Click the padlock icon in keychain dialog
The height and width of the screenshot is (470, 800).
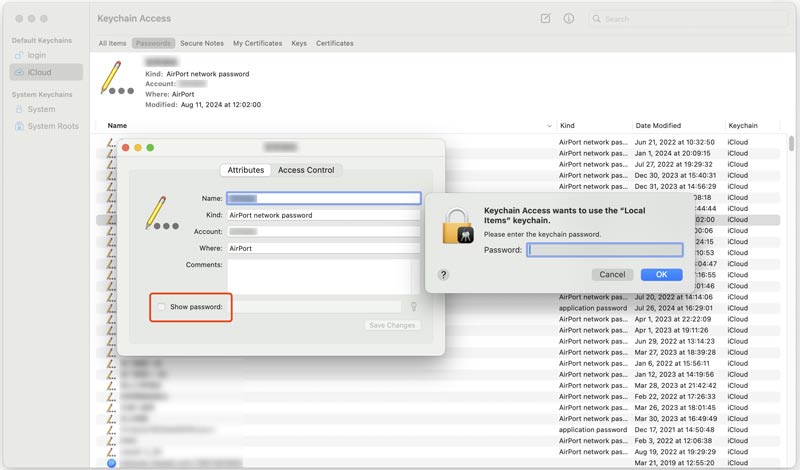click(x=458, y=226)
